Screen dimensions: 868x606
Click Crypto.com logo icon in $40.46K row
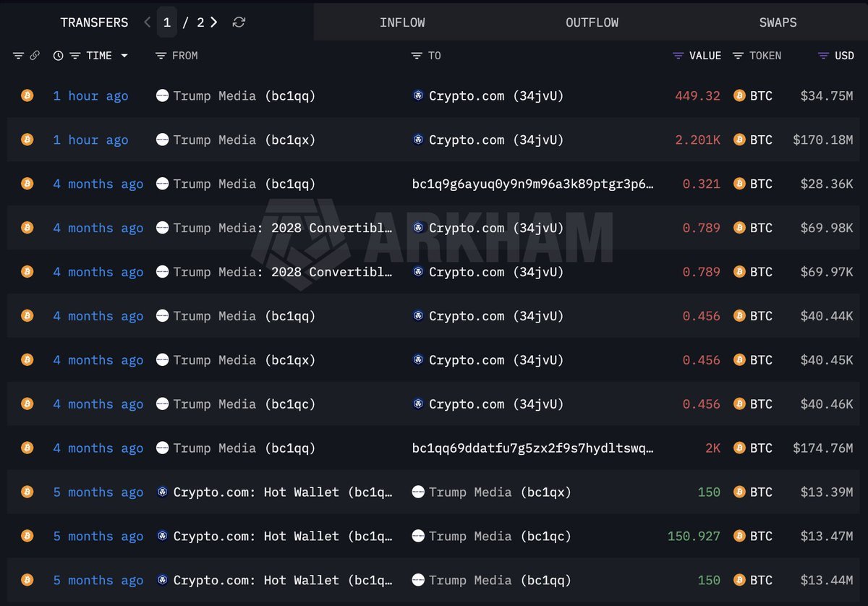point(418,404)
